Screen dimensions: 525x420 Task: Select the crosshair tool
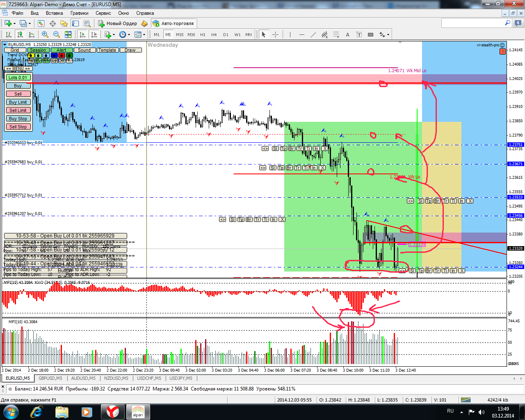tap(275, 34)
